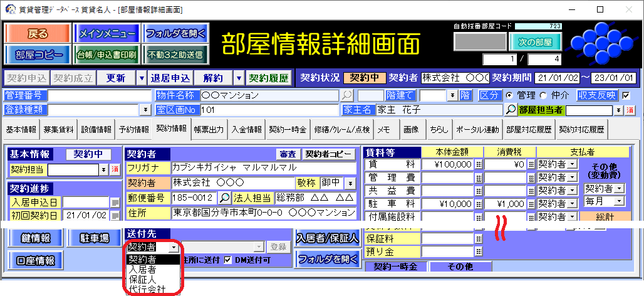This screenshot has height=296, width=644.
Task: Switch to the 入金情報 tab
Action: pyautogui.click(x=246, y=130)
